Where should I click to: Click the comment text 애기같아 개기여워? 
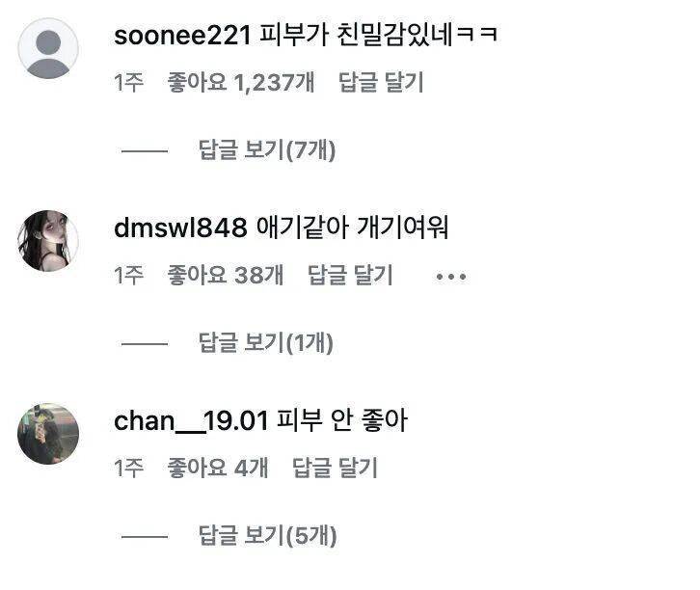click(x=352, y=228)
